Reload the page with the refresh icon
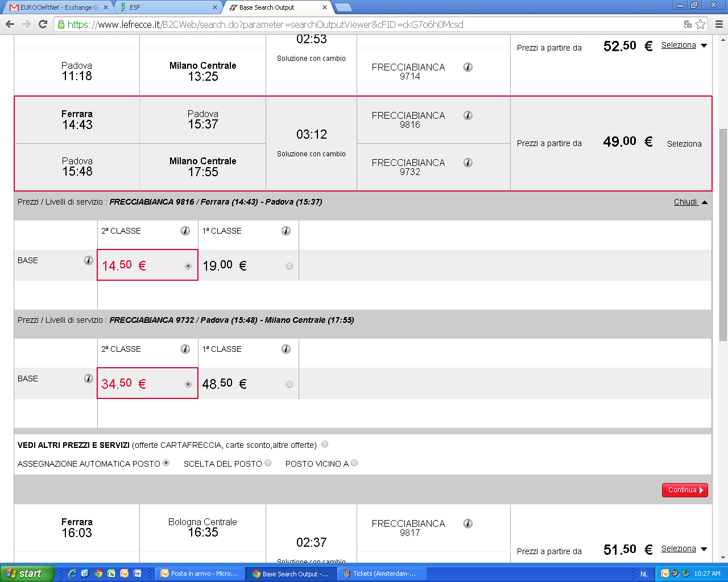 [x=43, y=24]
